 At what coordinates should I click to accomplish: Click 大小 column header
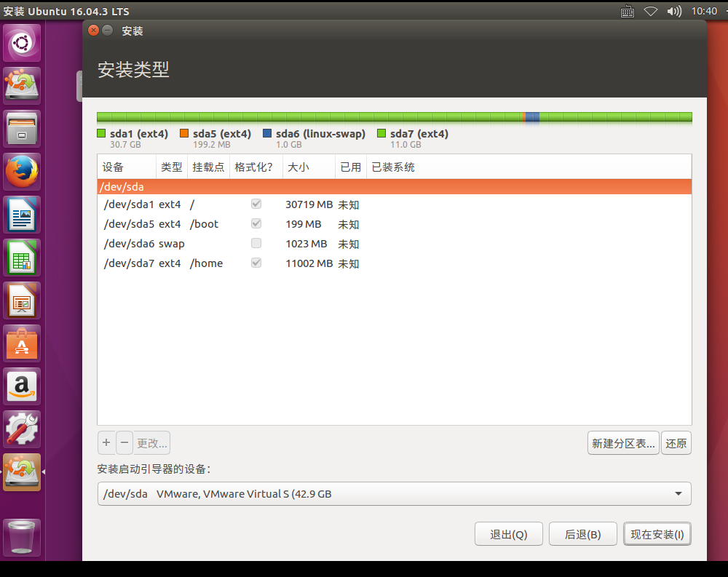309,167
